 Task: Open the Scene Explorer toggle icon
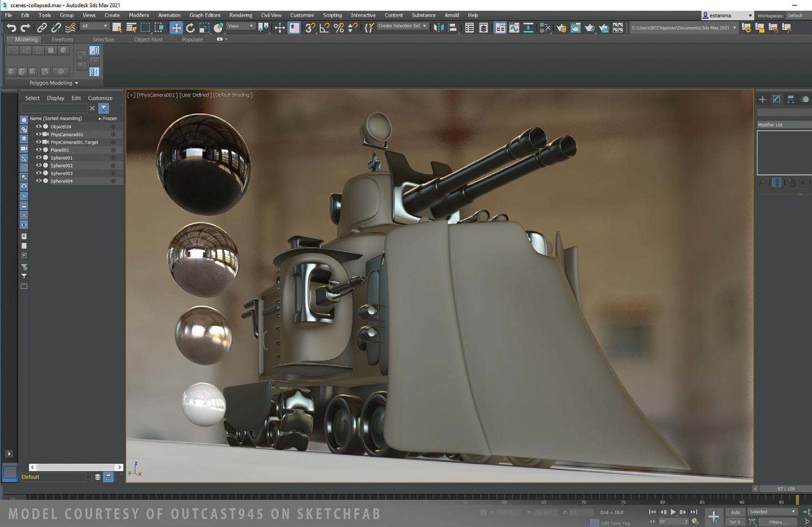point(469,27)
